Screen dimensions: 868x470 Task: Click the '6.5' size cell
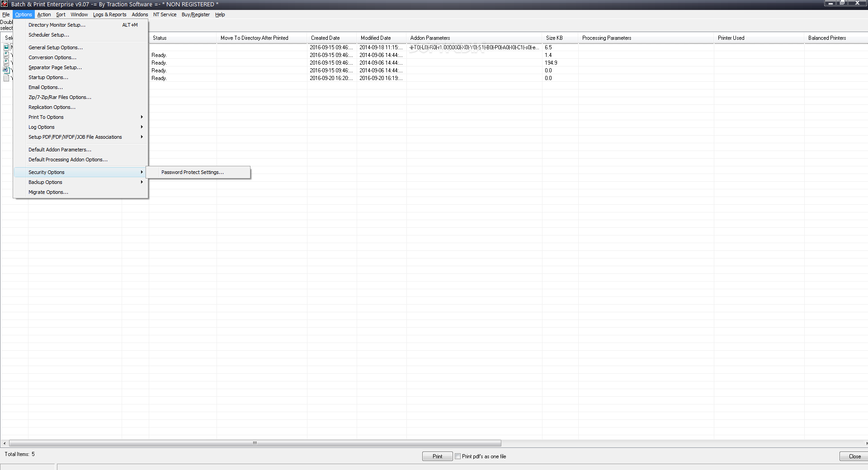click(x=548, y=47)
